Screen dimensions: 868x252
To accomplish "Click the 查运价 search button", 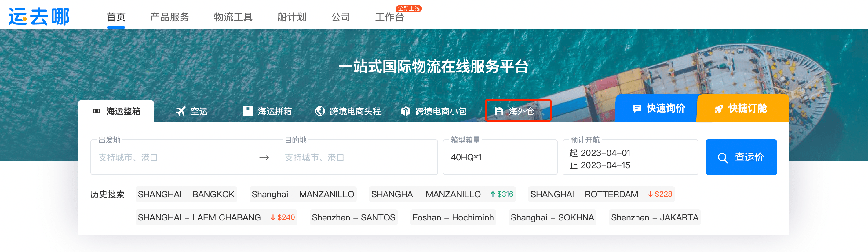I will pos(741,157).
